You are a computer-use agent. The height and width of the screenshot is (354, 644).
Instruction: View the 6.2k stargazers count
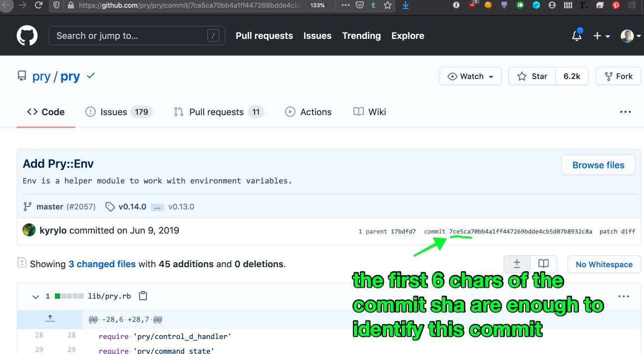(x=572, y=76)
